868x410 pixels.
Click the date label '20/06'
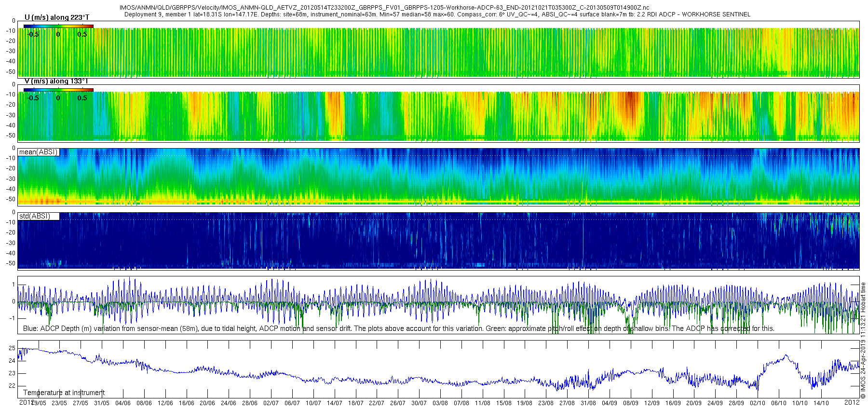(207, 403)
